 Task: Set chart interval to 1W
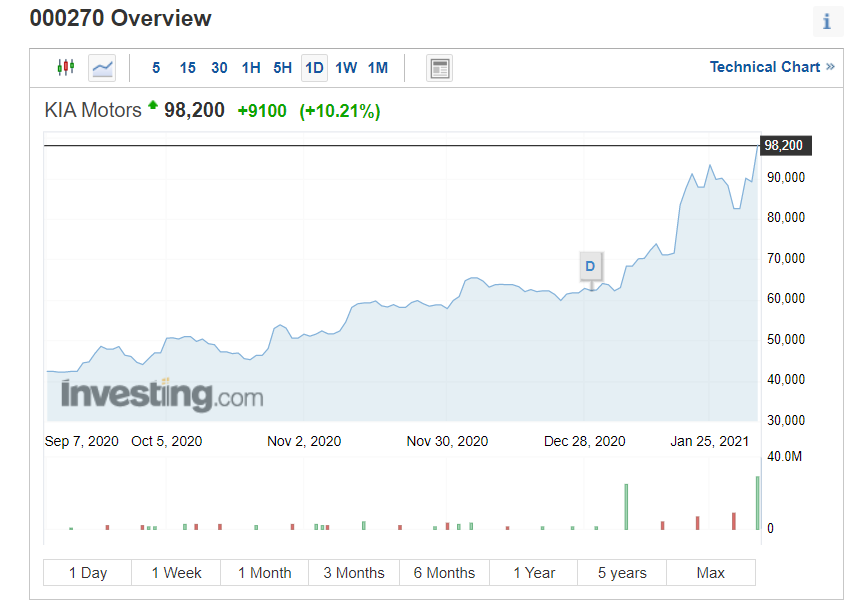tap(346, 68)
